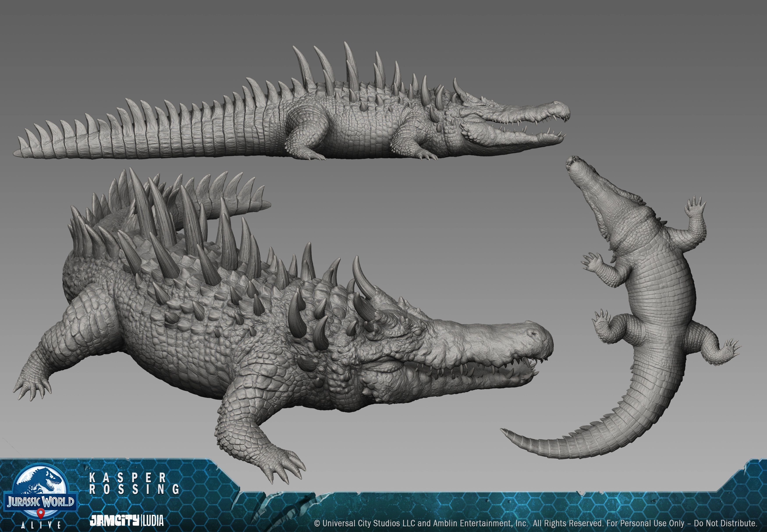Screen dimensions: 767x532
Task: Click the Kasper Rossing artist name
Action: [x=133, y=484]
